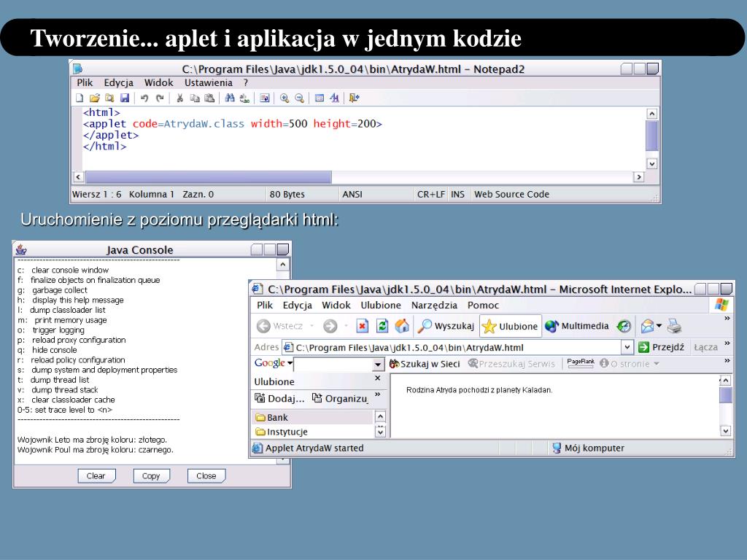The height and width of the screenshot is (560, 747).
Task: Click the Copy button in Java Console
Action: click(151, 475)
